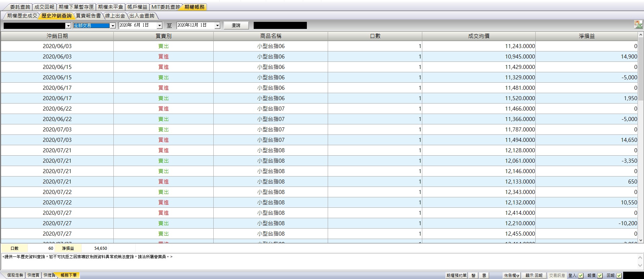Viewport: 644px width, 279px height.
Task: Toggle the 報價 checkbox
Action: click(600, 276)
